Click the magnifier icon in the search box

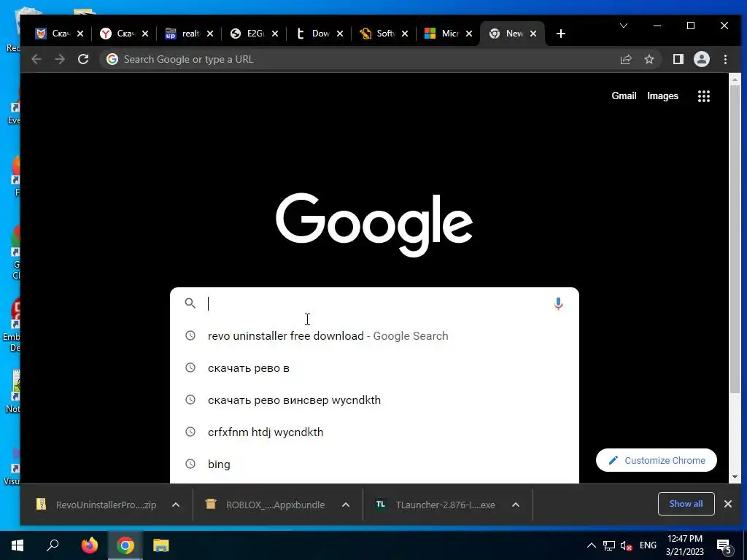coord(190,303)
